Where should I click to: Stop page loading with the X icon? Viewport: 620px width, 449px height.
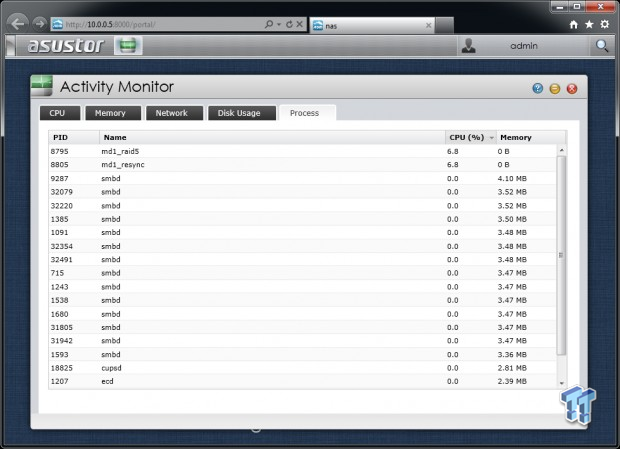coord(300,24)
